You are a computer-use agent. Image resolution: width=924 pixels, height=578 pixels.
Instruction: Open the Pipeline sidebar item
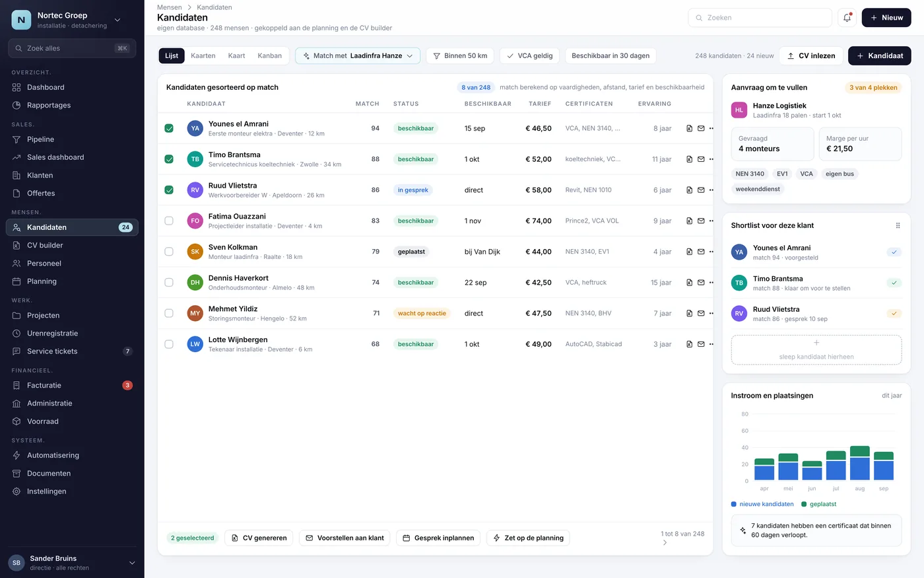(72, 139)
